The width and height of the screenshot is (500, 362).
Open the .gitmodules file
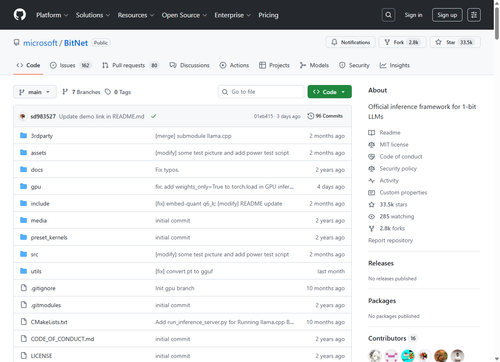pyautogui.click(x=46, y=305)
